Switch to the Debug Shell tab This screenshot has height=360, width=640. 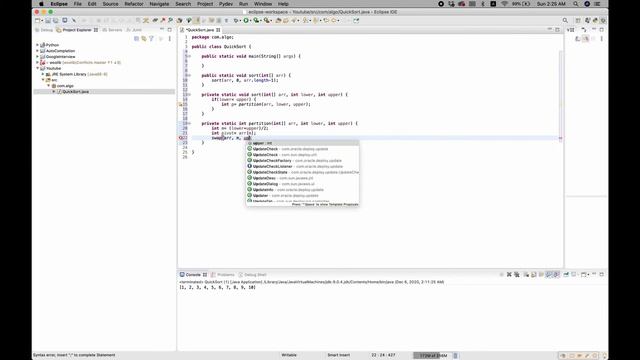[x=252, y=275]
